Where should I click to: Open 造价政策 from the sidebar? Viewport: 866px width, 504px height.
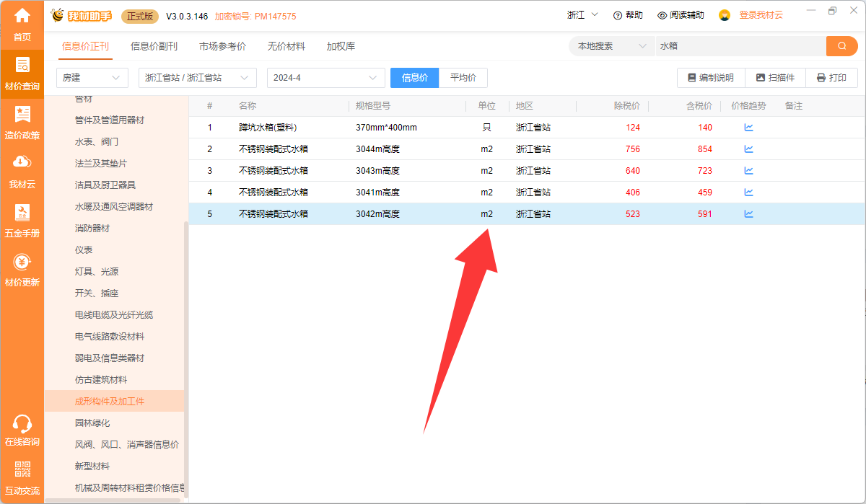[x=22, y=123]
